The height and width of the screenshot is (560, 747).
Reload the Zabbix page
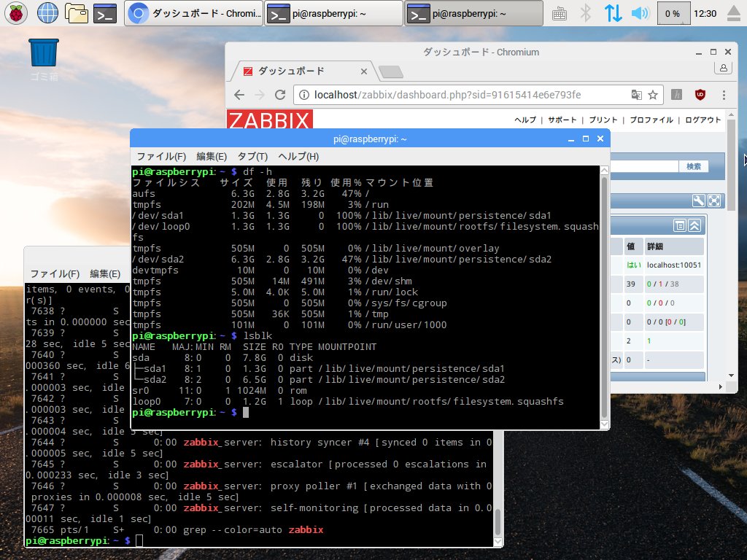pyautogui.click(x=280, y=95)
